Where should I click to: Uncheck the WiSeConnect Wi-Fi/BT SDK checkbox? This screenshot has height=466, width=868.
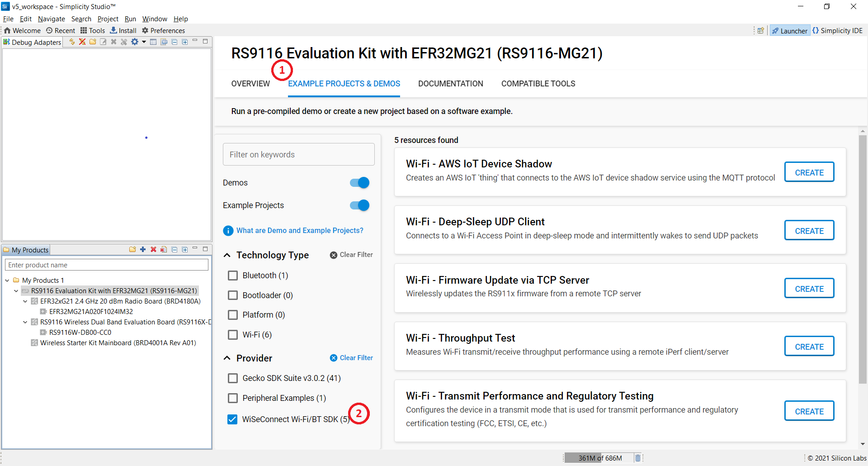coord(232,419)
